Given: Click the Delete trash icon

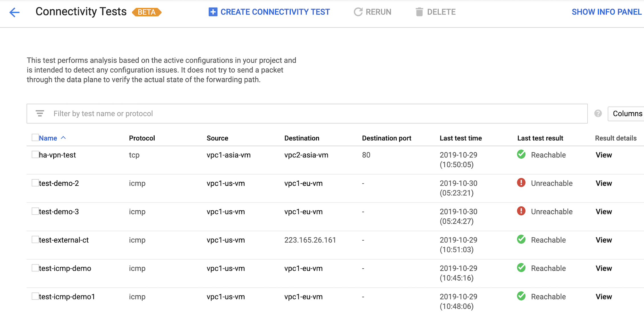Looking at the screenshot, I should click(x=419, y=12).
